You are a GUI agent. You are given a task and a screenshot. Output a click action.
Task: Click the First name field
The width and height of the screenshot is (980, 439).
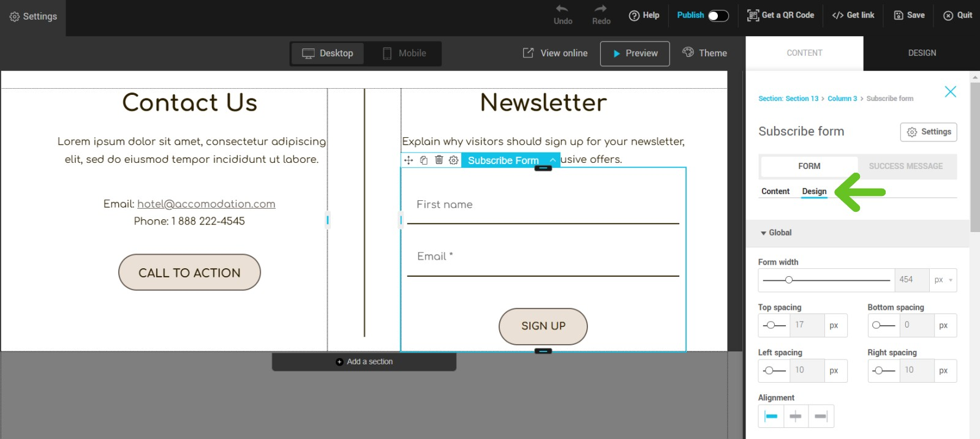click(543, 205)
